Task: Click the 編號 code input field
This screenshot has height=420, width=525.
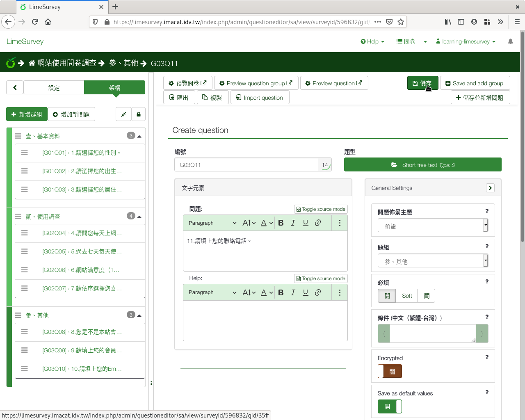Action: pos(247,164)
